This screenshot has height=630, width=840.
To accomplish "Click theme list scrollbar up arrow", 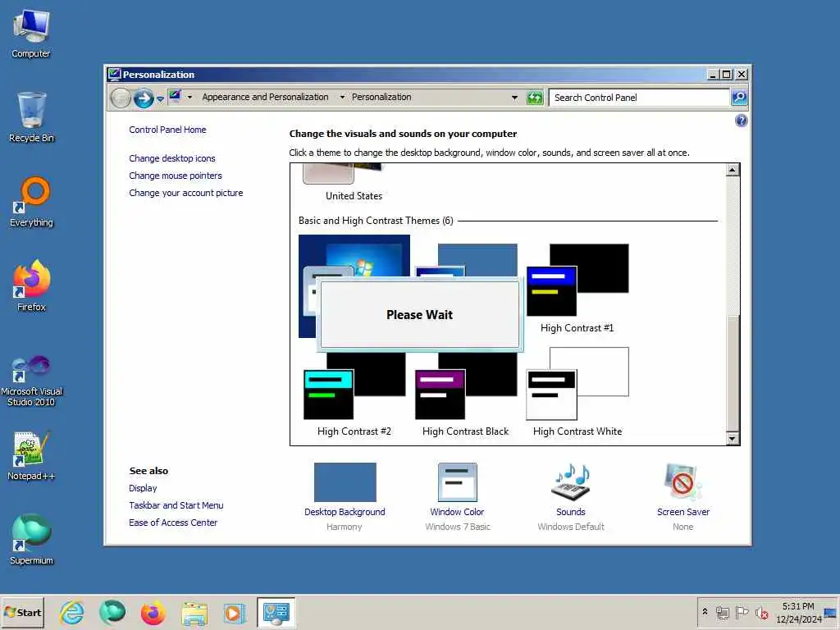I will pos(733,171).
